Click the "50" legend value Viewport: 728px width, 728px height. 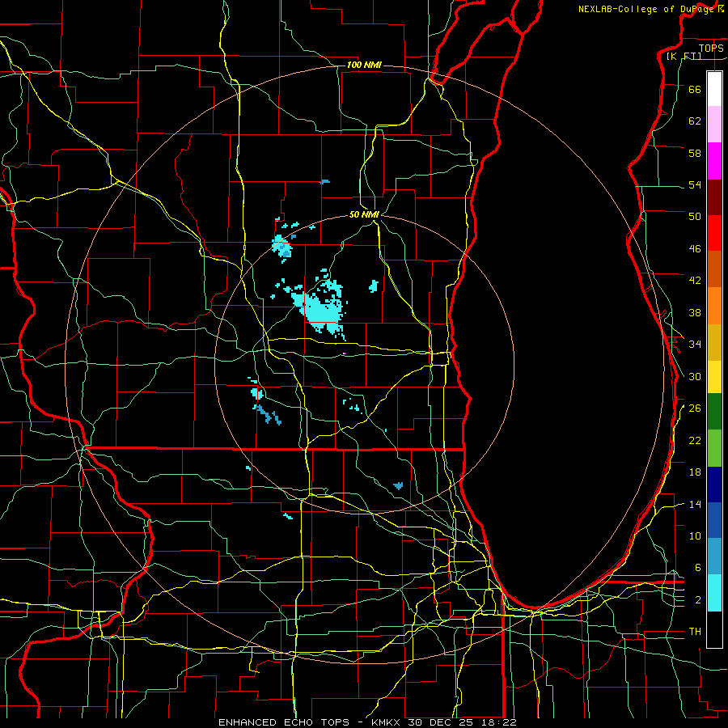pyautogui.click(x=695, y=216)
